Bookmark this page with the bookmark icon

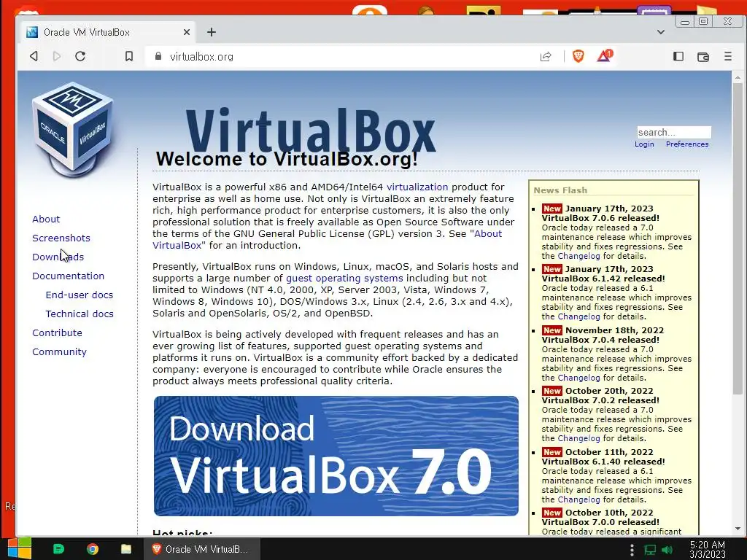pos(129,57)
